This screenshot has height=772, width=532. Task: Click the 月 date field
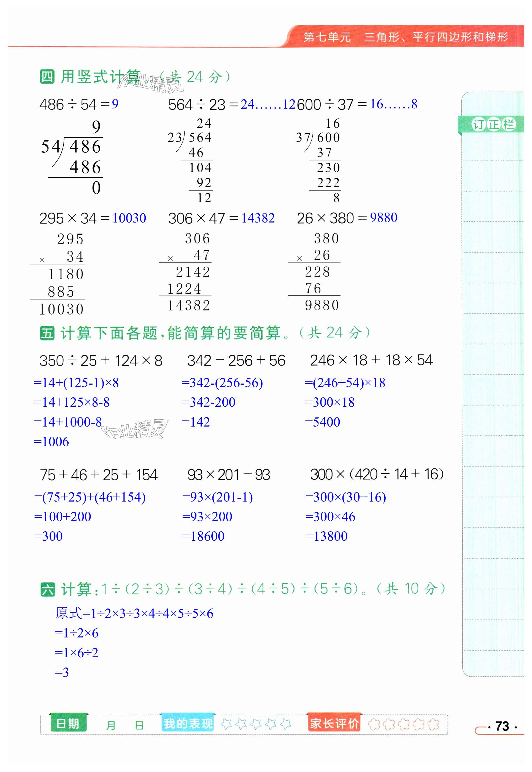click(x=111, y=725)
